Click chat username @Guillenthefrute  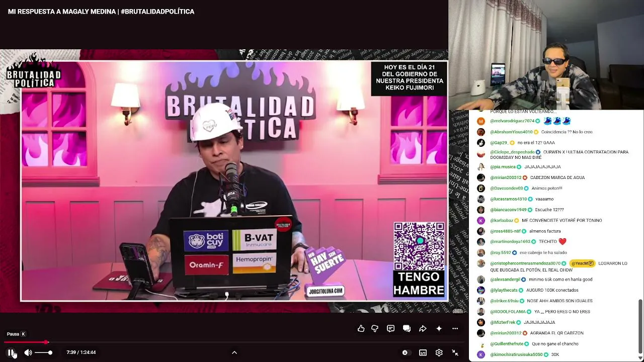click(507, 344)
